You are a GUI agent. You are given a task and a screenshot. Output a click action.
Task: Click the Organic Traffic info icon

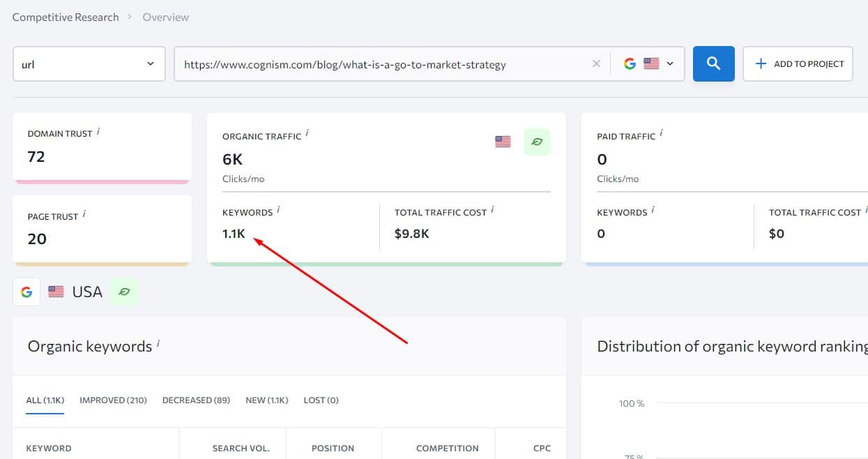307,133
